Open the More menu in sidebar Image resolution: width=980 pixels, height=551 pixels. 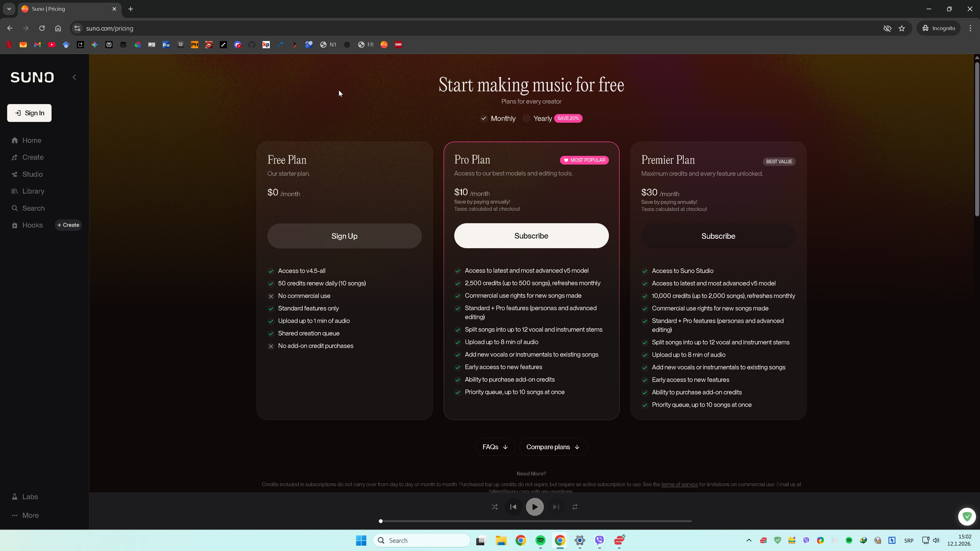click(x=30, y=515)
